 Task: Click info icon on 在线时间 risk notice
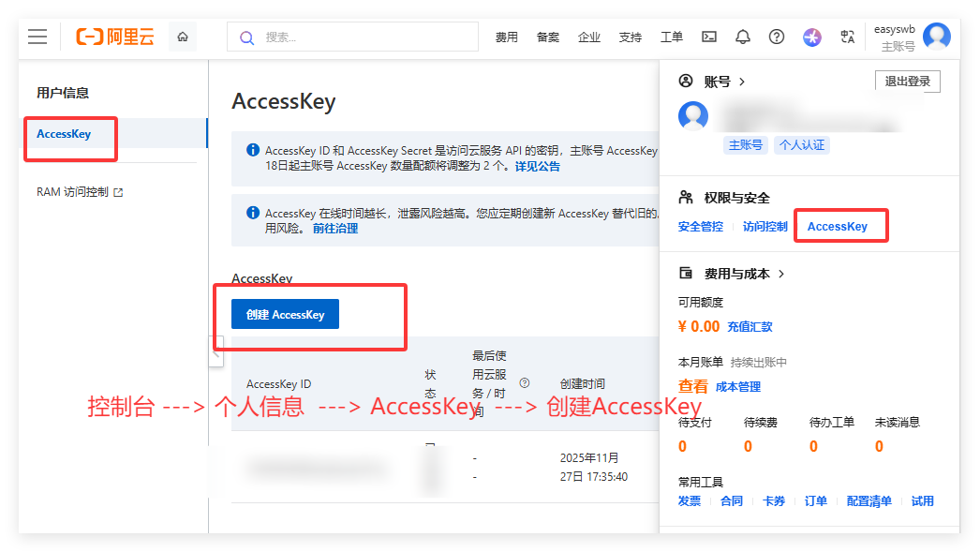point(253,213)
